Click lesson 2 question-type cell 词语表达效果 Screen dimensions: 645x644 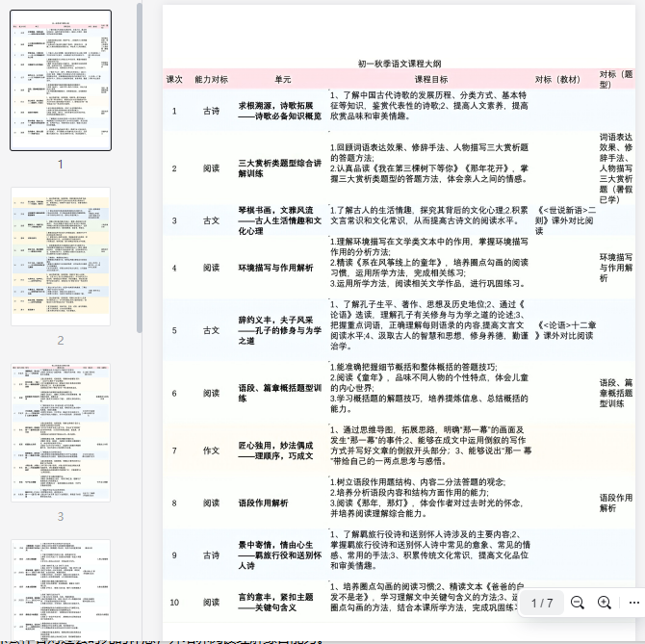616,168
